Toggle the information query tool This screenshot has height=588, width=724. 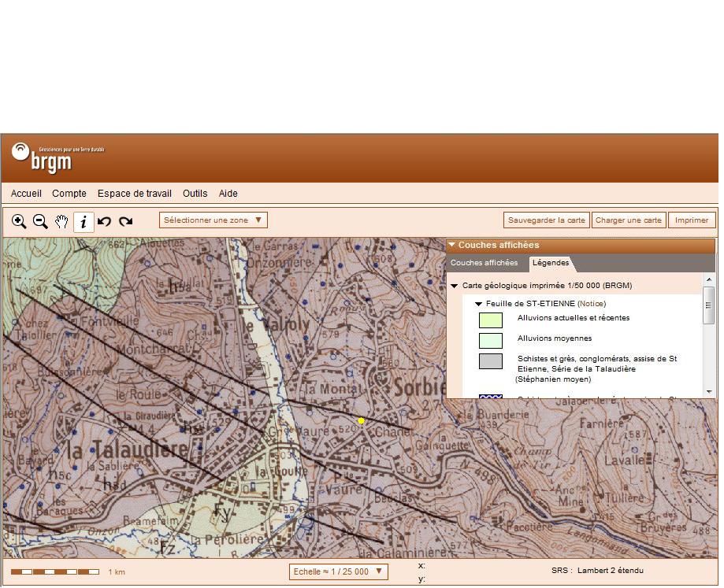(x=84, y=222)
